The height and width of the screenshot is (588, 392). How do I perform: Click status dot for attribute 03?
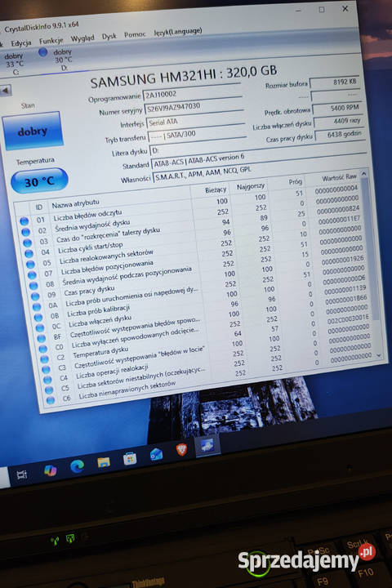click(x=28, y=243)
